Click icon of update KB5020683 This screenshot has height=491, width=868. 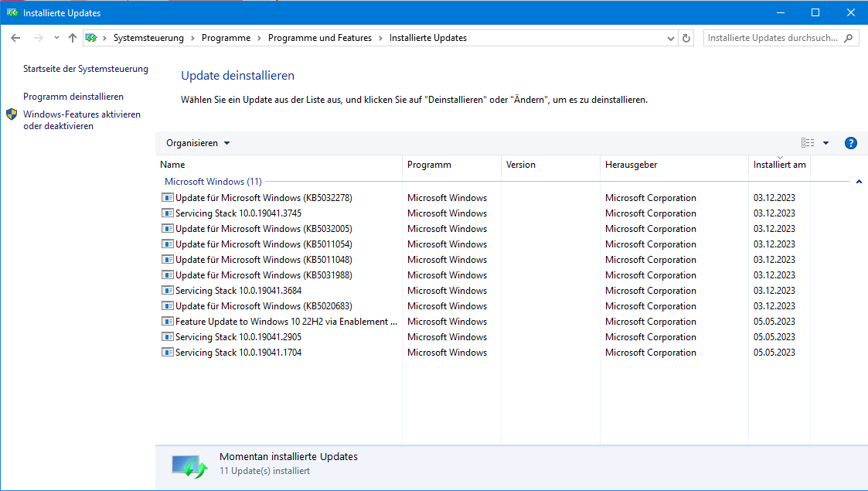coord(167,306)
